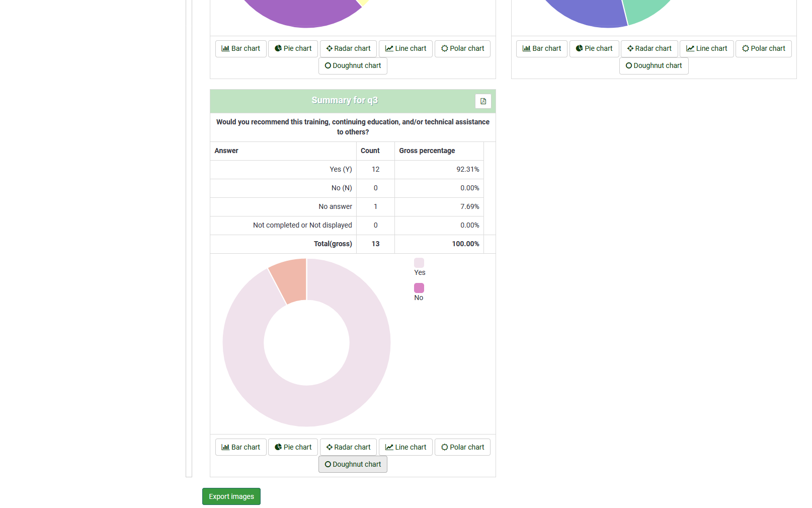Toggle the Yes legend swatch
812x508 pixels.
click(x=419, y=263)
